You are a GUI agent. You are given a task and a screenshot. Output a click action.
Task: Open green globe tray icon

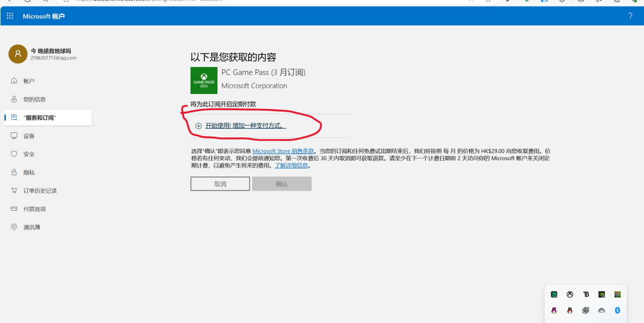pyautogui.click(x=554, y=294)
